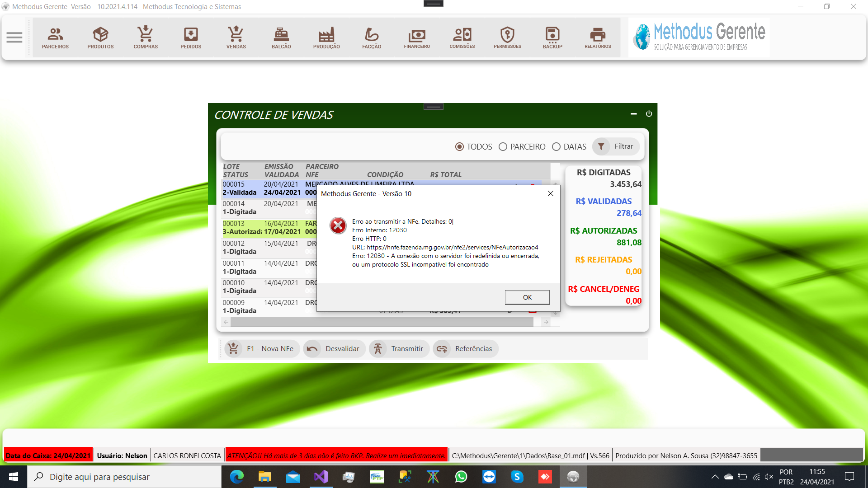Open the Balcão module
The height and width of the screenshot is (488, 868).
pos(281,38)
